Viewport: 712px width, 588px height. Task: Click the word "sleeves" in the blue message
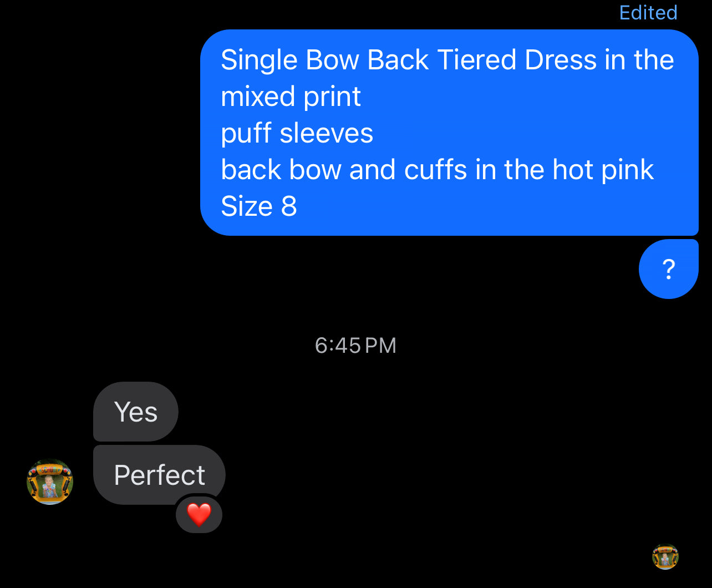point(327,133)
